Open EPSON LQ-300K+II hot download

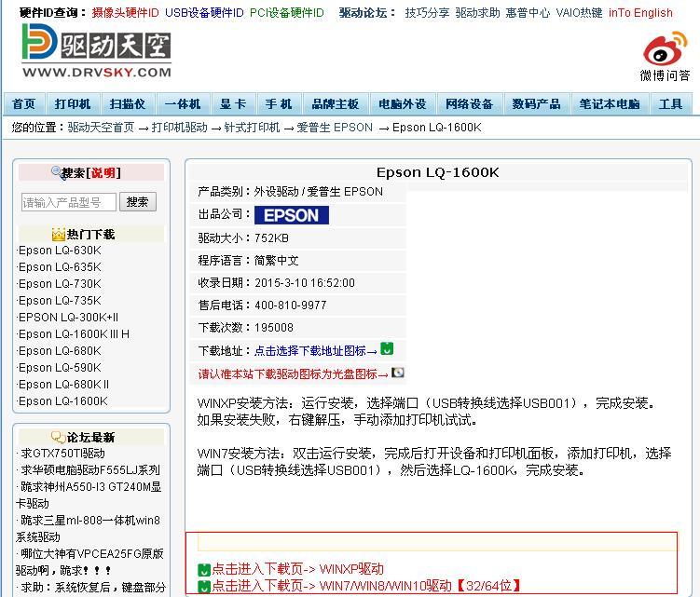[68, 318]
